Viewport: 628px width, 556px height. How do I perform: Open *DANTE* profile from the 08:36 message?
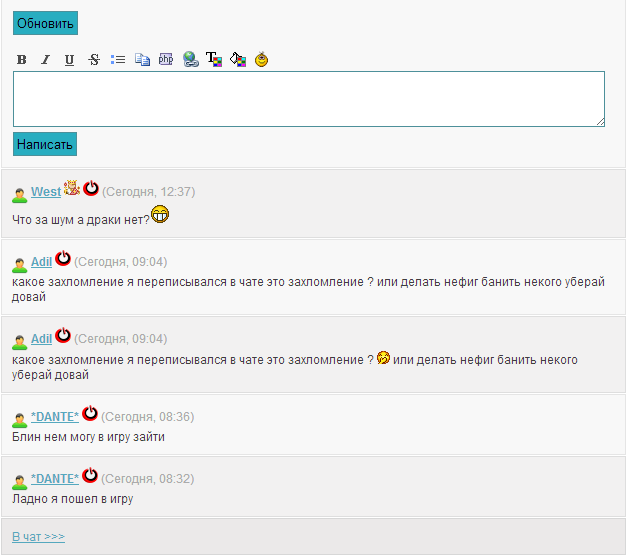point(54,416)
